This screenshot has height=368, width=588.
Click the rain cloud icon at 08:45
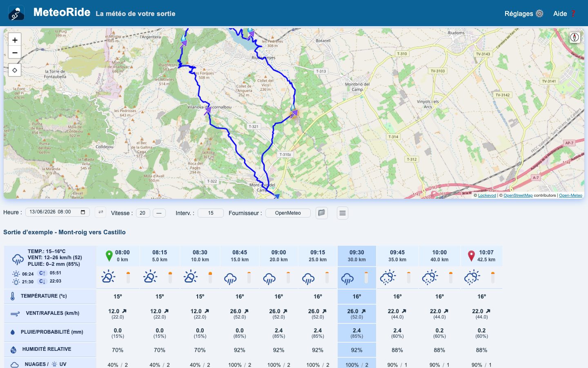(x=230, y=279)
